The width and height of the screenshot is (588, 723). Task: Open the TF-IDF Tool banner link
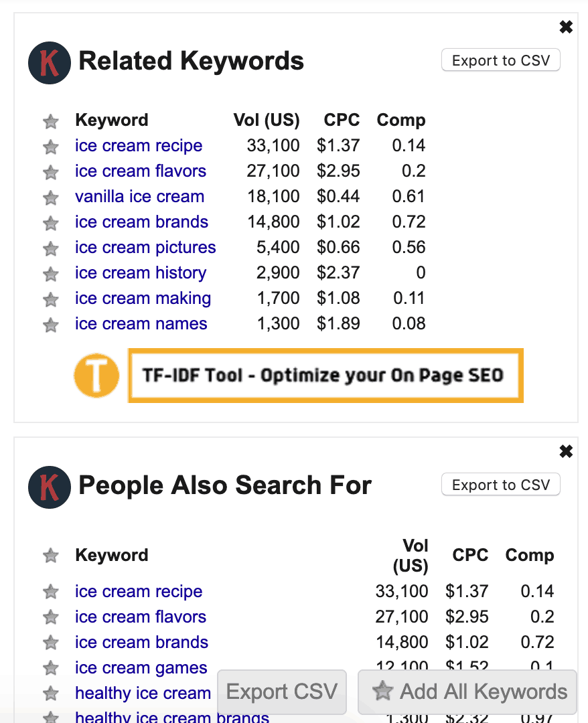pos(325,376)
